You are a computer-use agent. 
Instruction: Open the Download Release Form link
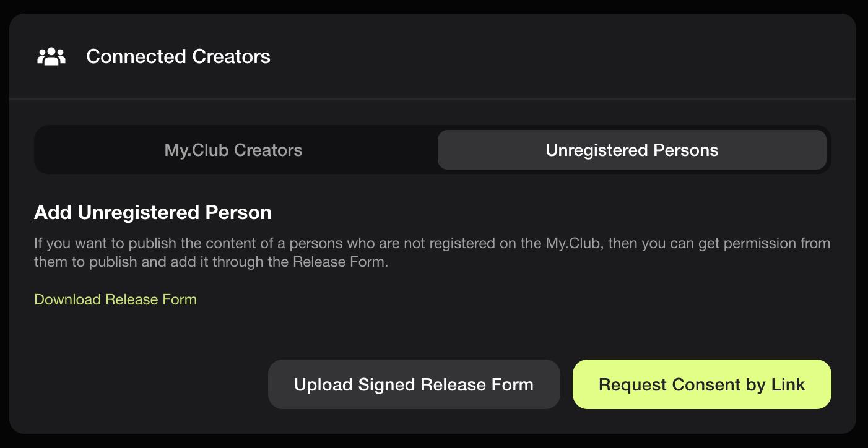pos(115,299)
